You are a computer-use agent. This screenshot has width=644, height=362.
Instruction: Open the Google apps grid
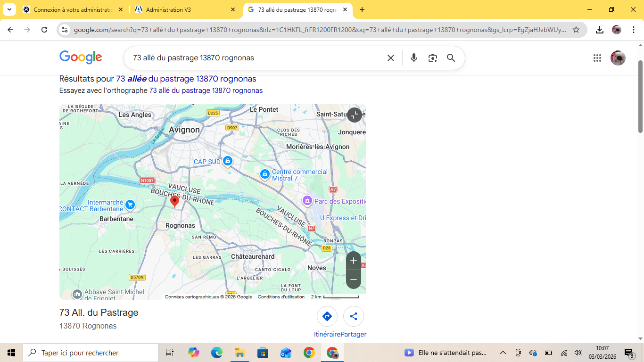pos(597,58)
